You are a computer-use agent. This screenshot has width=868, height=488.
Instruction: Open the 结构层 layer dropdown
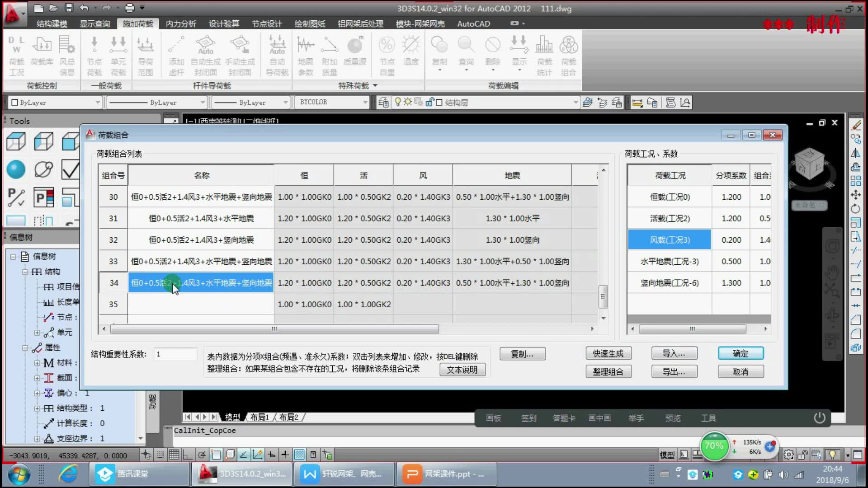point(575,103)
